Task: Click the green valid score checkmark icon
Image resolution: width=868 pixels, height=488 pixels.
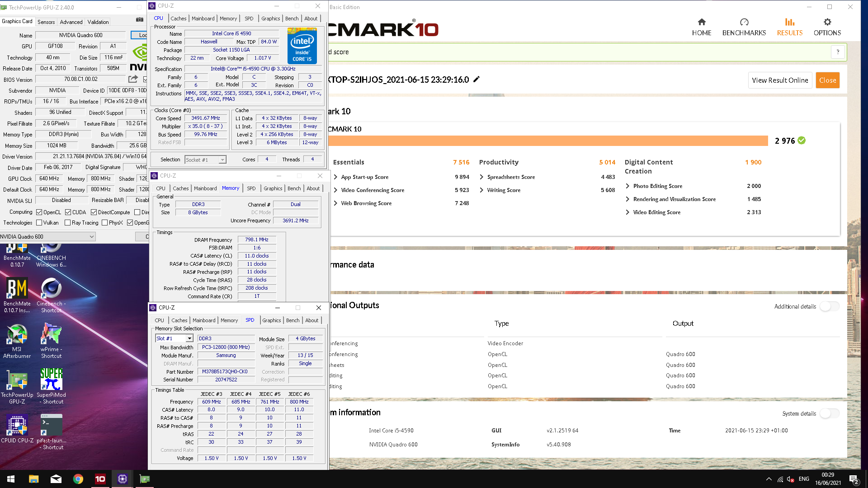Action: [802, 141]
